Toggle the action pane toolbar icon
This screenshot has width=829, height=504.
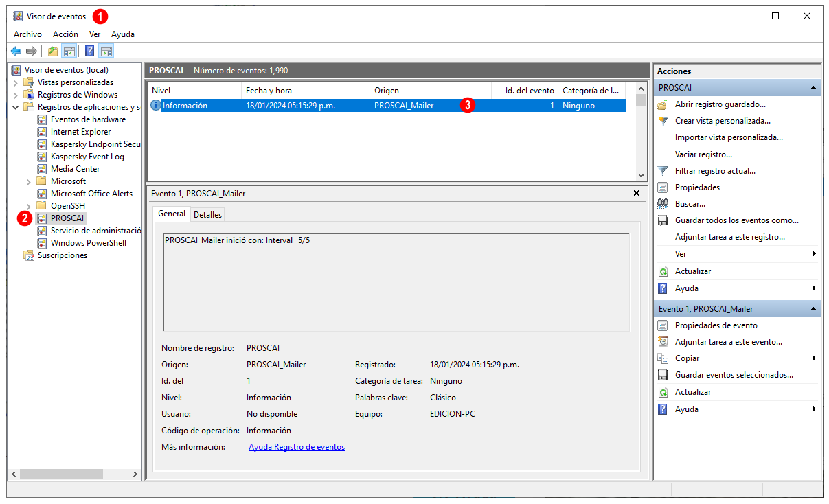point(106,51)
